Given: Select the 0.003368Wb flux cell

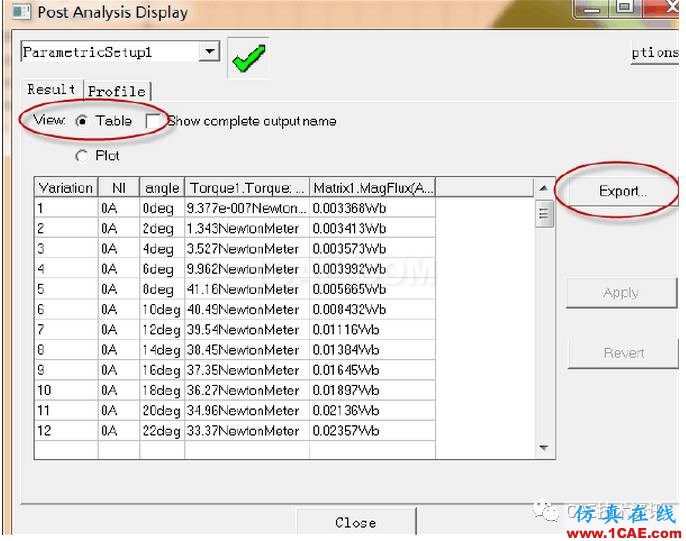Looking at the screenshot, I should pyautogui.click(x=372, y=208).
